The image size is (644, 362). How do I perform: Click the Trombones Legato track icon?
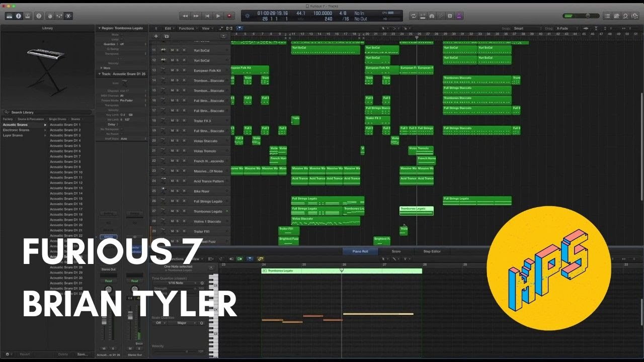tap(163, 211)
